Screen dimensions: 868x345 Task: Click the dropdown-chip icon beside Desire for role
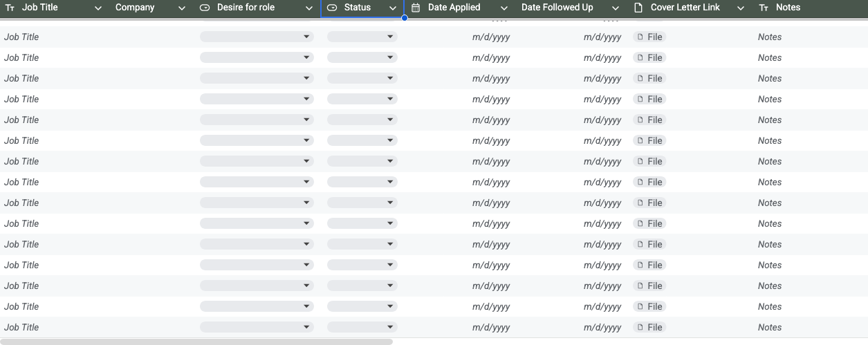tap(204, 8)
